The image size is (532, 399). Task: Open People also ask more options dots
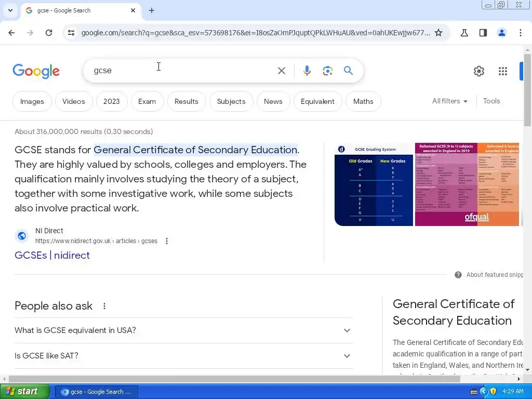(x=104, y=306)
